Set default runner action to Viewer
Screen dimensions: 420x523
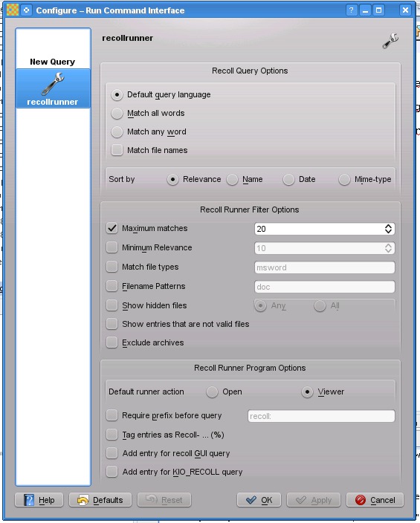click(307, 392)
